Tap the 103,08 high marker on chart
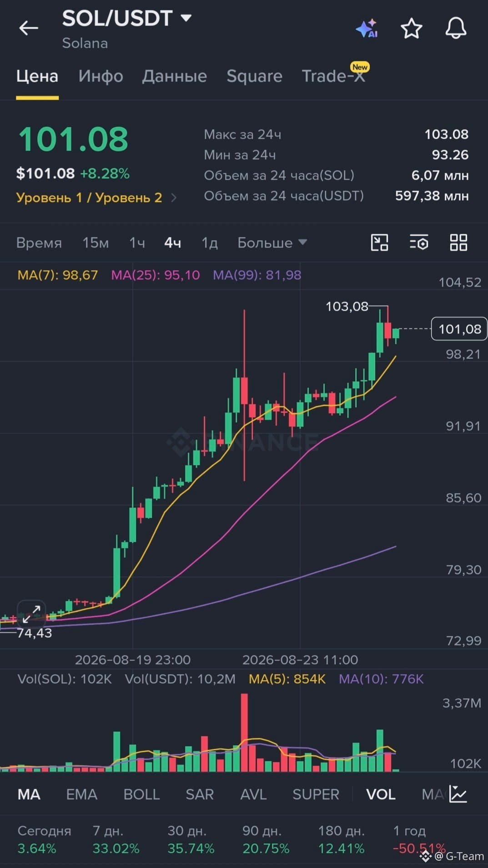 [347, 306]
